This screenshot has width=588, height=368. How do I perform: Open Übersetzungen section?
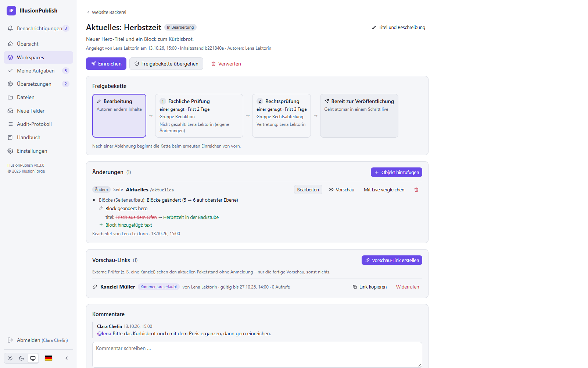38,84
